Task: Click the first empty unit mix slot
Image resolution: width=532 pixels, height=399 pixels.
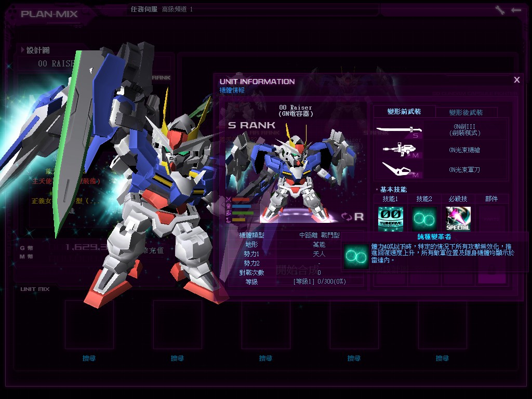Action: pos(89,324)
